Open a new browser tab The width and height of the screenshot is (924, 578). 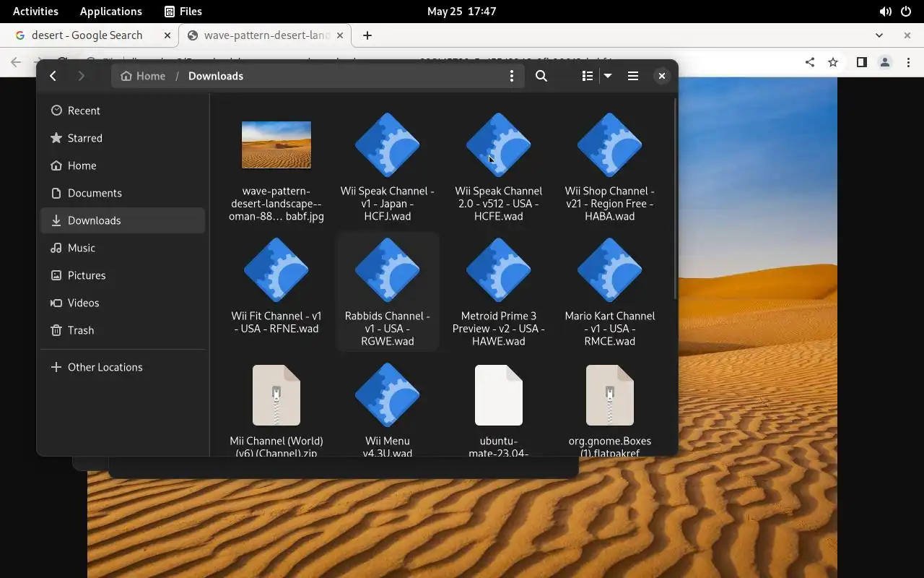pyautogui.click(x=367, y=35)
